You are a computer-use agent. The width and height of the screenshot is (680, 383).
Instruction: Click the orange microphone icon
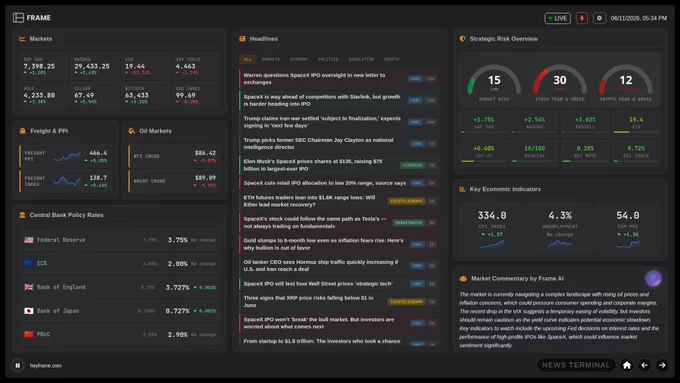582,18
